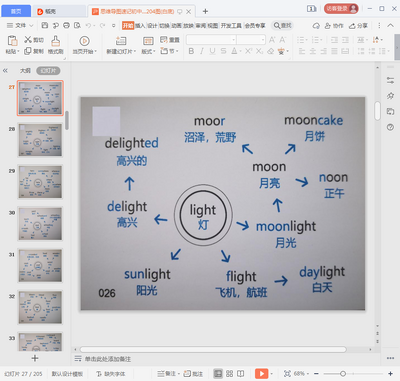Image resolution: width=400 pixels, height=381 pixels.
Task: Click the New Slide (新建幻灯片) icon
Action: 121,41
